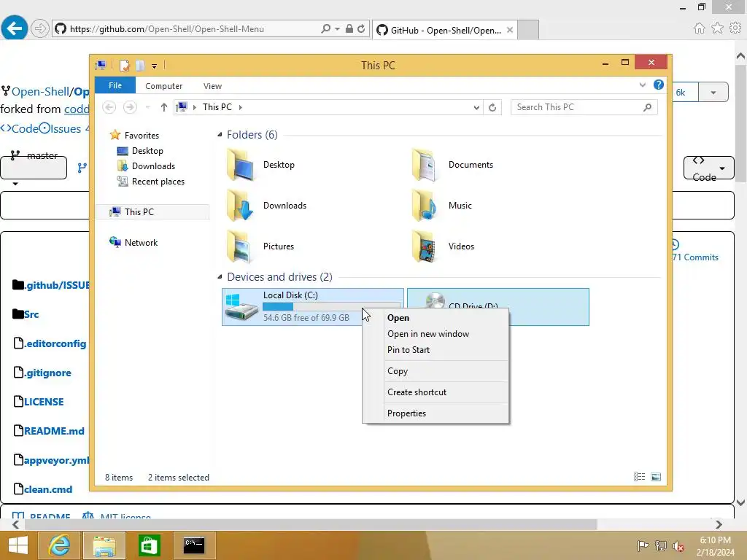Screen dimensions: 747x560
Task: Collapse the Folders (6) group
Action: tap(220, 135)
